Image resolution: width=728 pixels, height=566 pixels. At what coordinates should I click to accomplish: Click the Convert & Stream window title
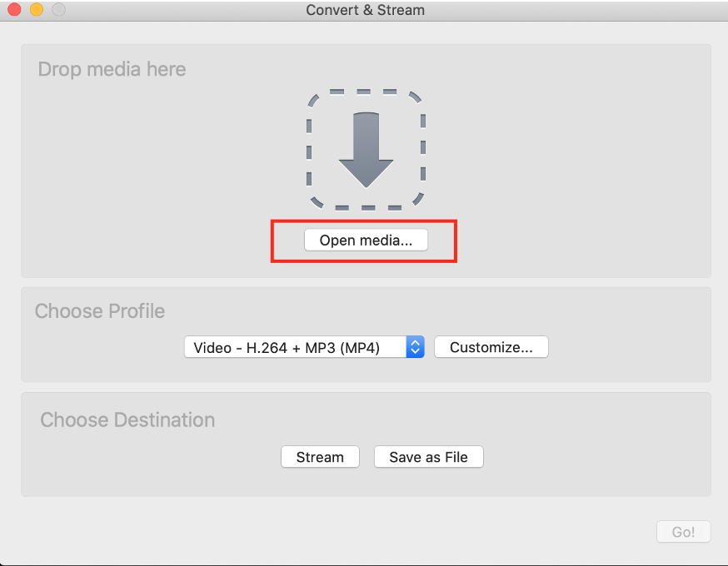tap(365, 11)
